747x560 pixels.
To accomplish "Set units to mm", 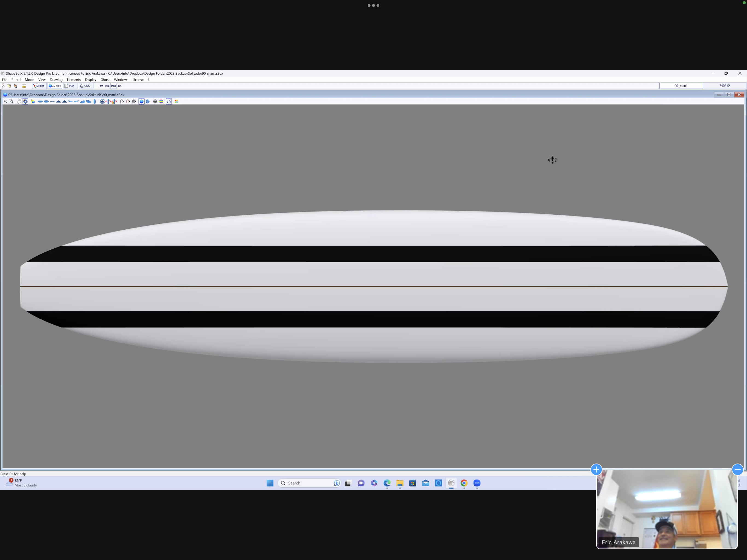I will coord(107,86).
